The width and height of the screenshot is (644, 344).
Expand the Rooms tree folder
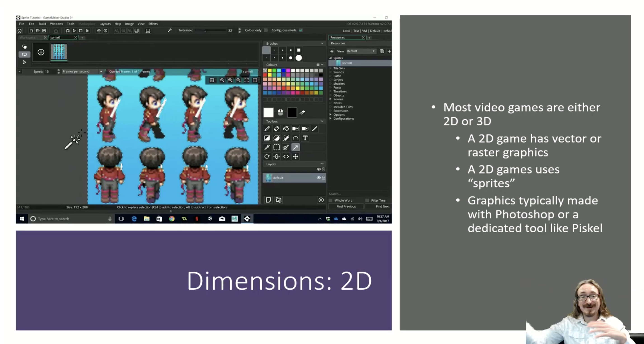coord(331,99)
